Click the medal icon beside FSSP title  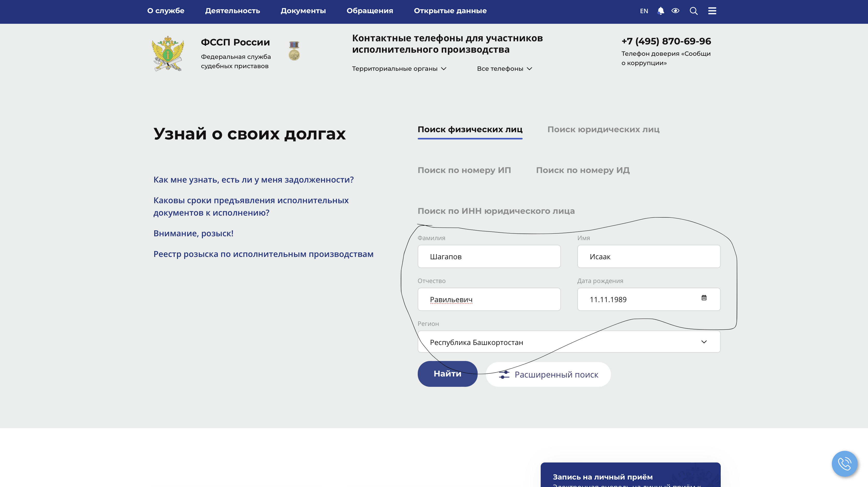(x=294, y=51)
